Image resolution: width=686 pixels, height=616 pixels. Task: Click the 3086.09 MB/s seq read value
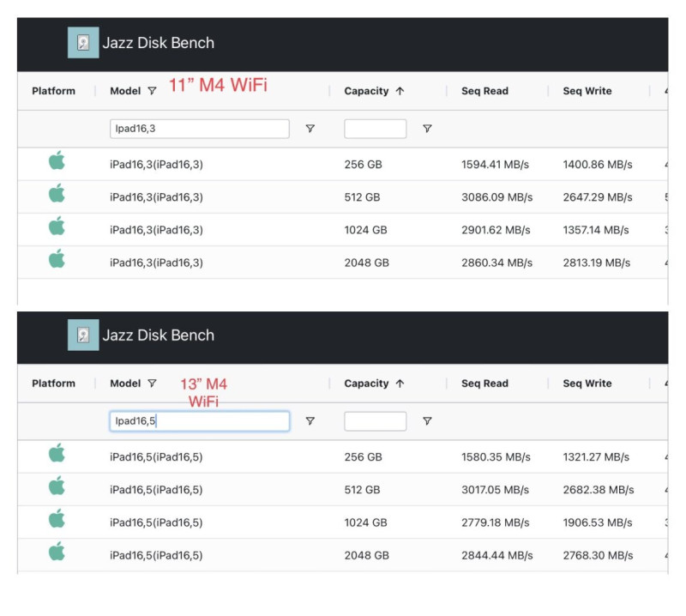click(x=497, y=197)
